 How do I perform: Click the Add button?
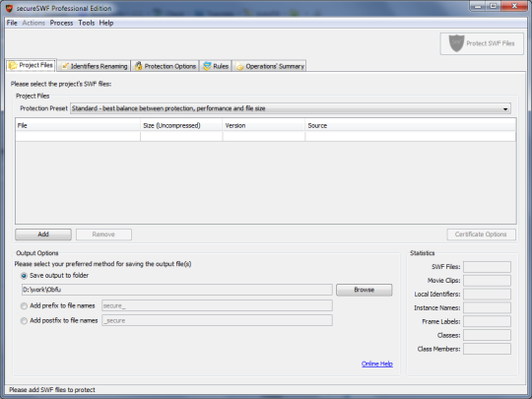point(43,234)
